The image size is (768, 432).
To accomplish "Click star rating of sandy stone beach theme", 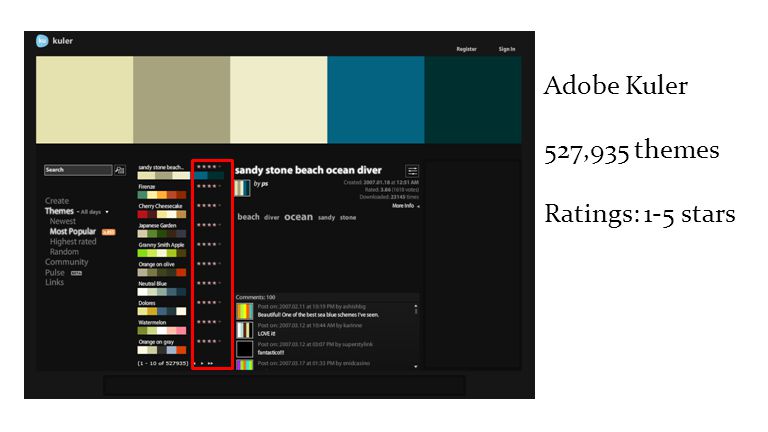I will [209, 167].
